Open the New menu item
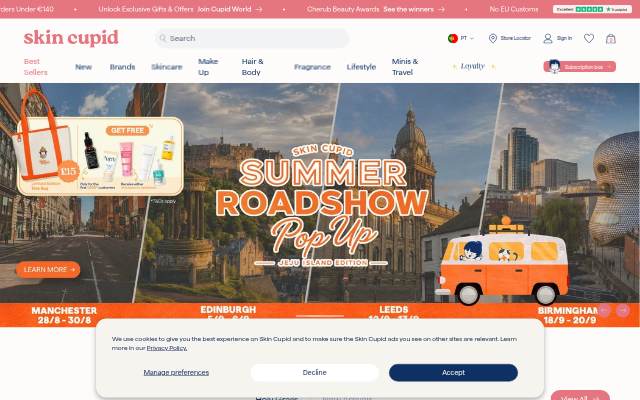Screen dimensions: 640x400 point(83,67)
